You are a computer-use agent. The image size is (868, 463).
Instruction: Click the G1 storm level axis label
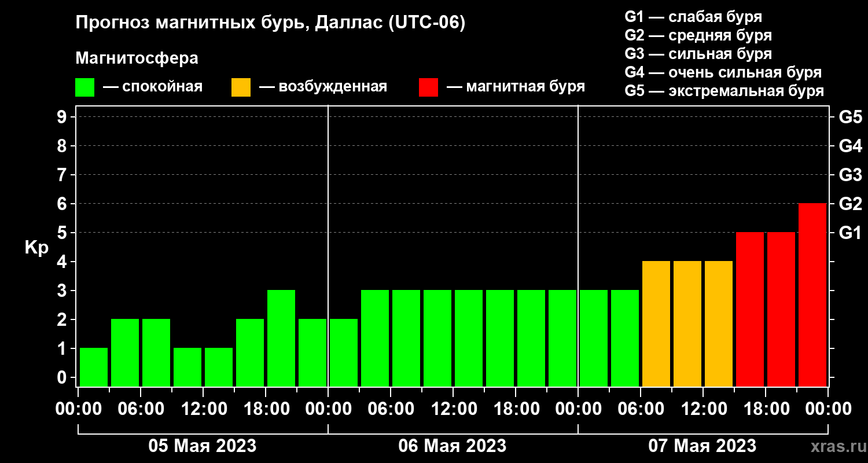click(x=850, y=233)
